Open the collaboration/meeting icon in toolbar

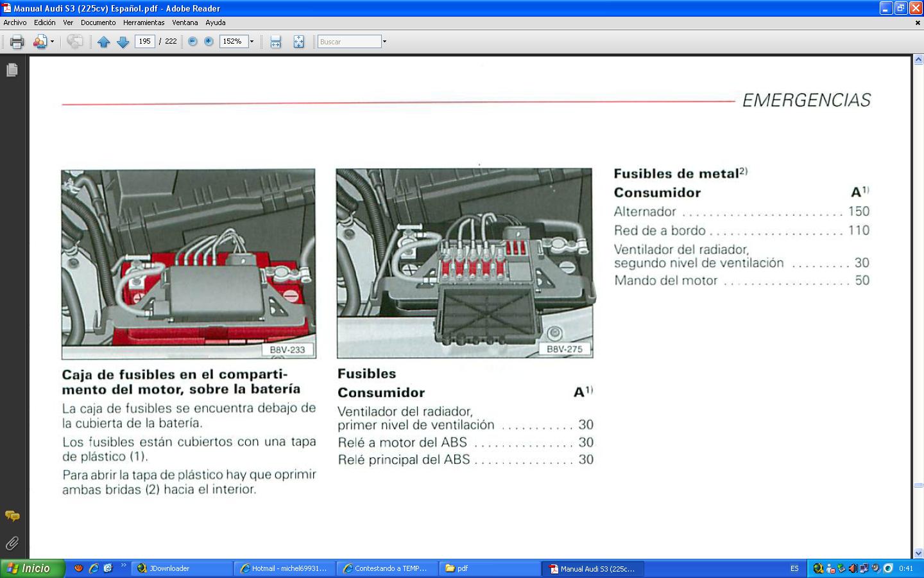pyautogui.click(x=40, y=42)
